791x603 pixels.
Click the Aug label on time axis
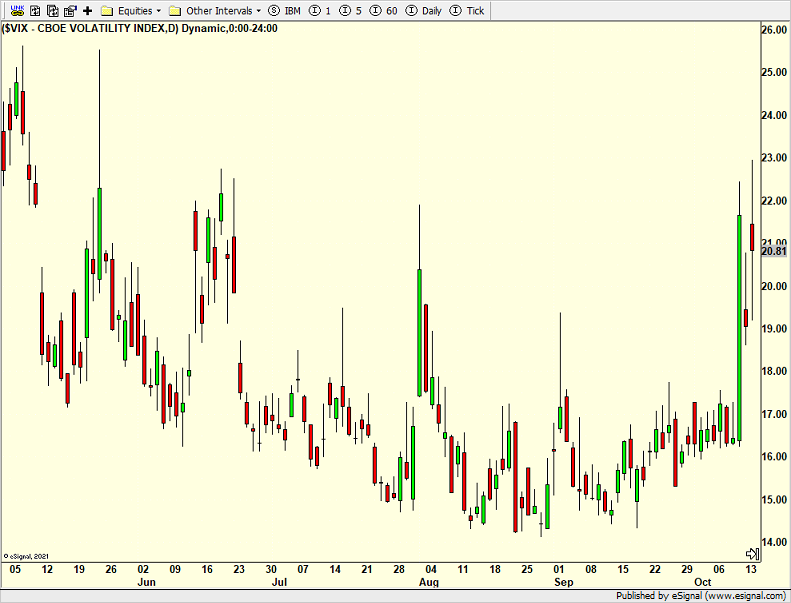pos(428,581)
